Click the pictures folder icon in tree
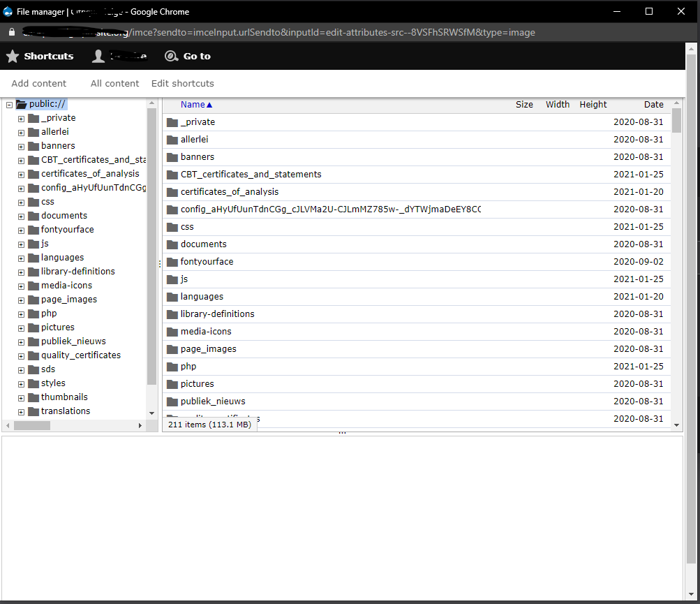700x604 pixels. tap(33, 327)
